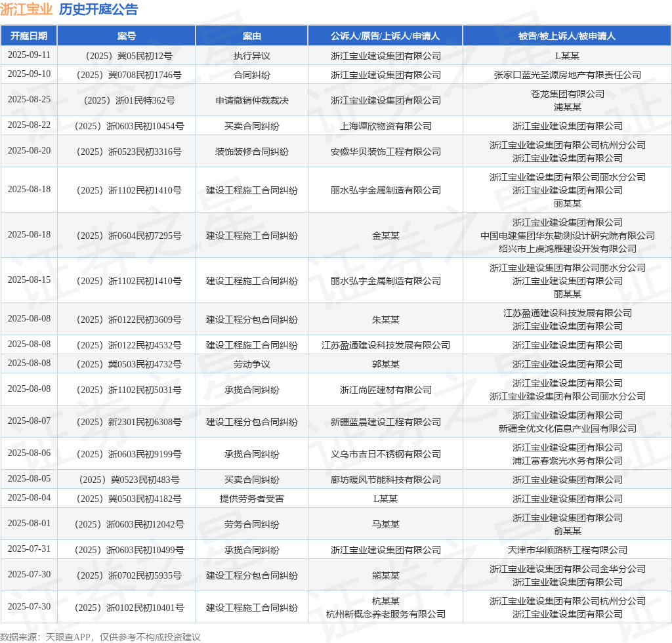
Task: Click defendant 俞某某
Action: 568,531
